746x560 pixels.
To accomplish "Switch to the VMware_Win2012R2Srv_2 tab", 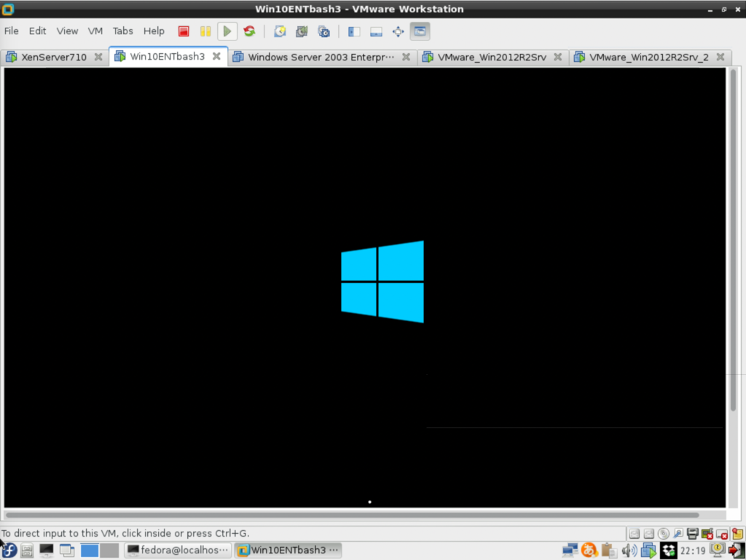I will pyautogui.click(x=648, y=57).
